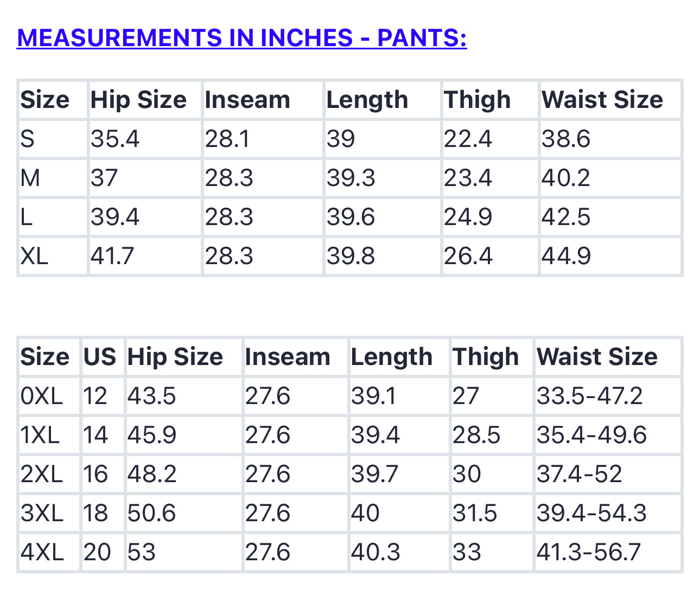The width and height of the screenshot is (700, 608).
Task: Click the Waist Size header in first table
Action: [x=602, y=100]
